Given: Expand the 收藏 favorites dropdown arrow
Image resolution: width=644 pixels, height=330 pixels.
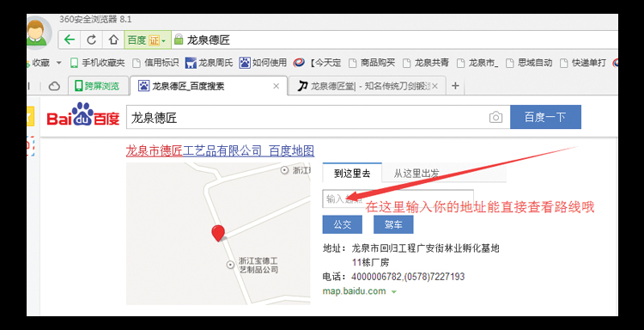Looking at the screenshot, I should pos(58,63).
